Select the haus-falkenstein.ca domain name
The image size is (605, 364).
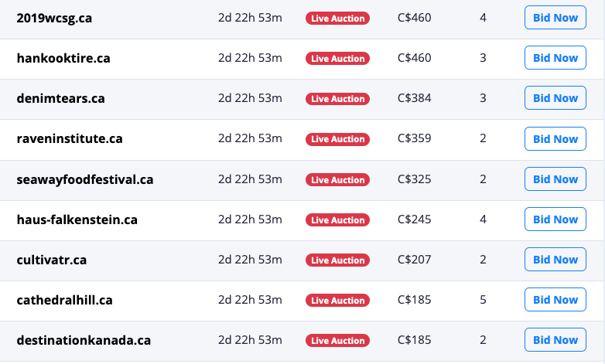pyautogui.click(x=77, y=219)
